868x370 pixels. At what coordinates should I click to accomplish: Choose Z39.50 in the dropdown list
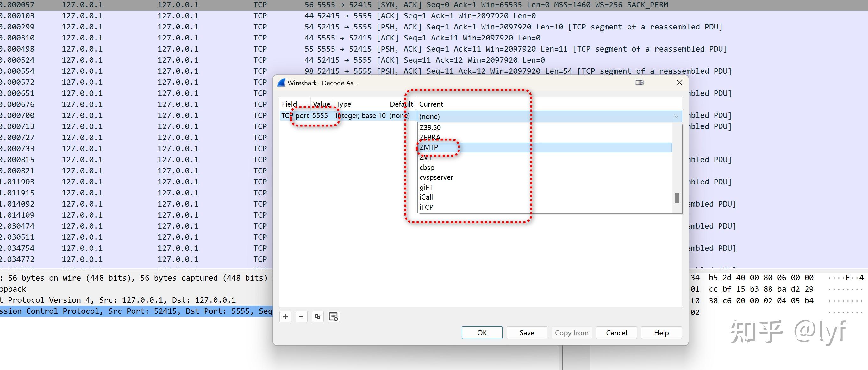pyautogui.click(x=430, y=127)
